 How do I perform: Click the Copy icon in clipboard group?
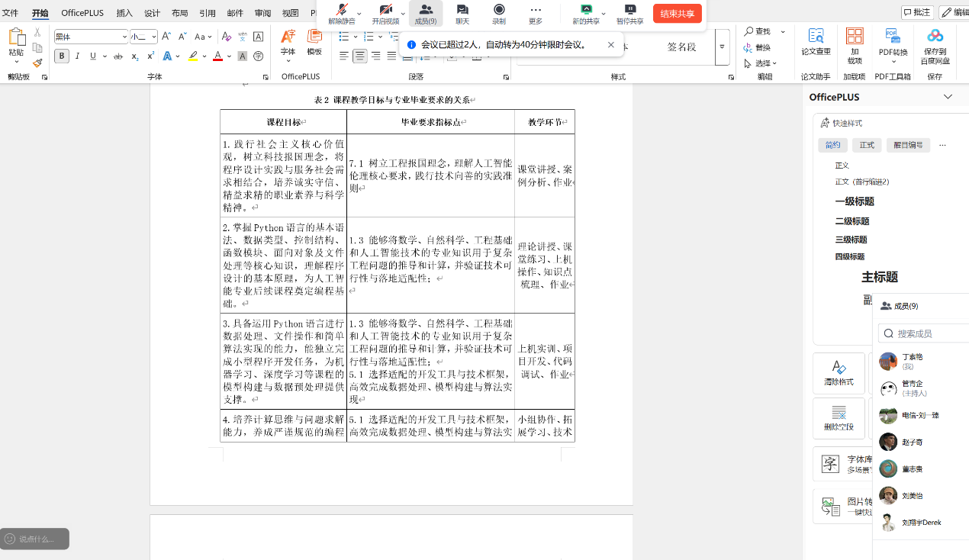coord(37,47)
